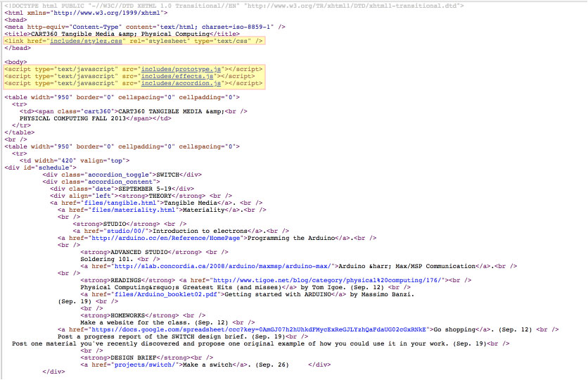Click the meta http-equiv Content-Type line
588x380 pixels.
145,27
